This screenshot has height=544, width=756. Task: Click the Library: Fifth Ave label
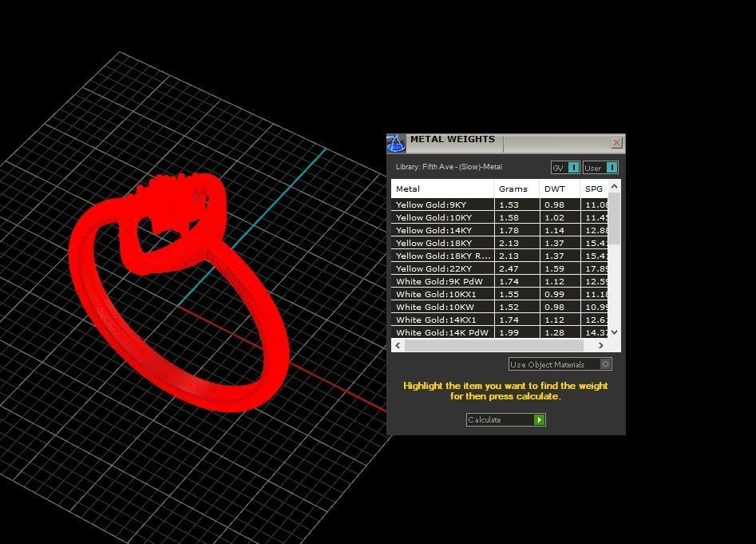(x=449, y=167)
